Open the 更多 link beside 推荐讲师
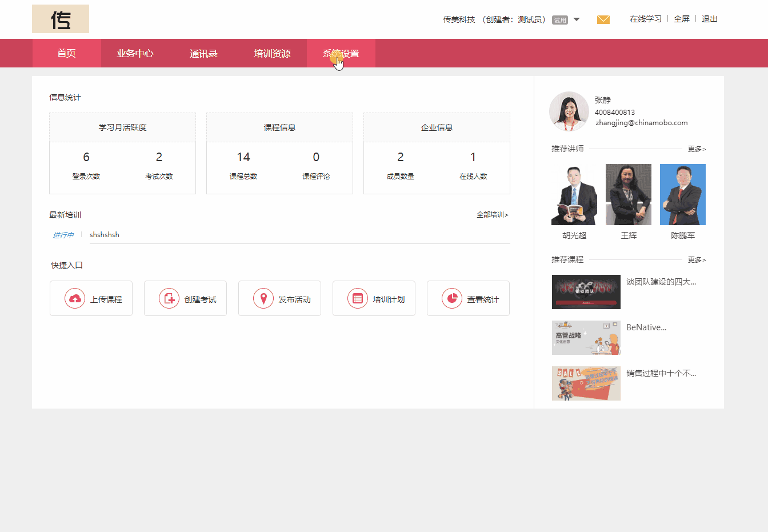The width and height of the screenshot is (768, 532). pos(697,148)
